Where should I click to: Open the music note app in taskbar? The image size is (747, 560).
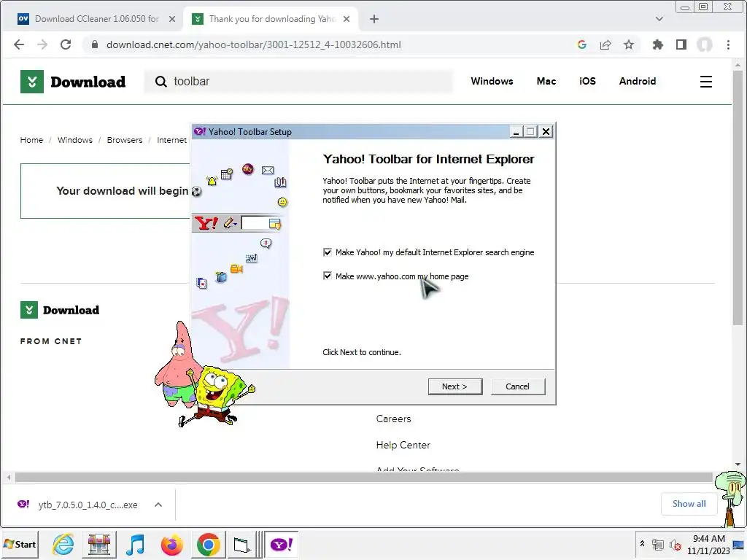coord(135,544)
